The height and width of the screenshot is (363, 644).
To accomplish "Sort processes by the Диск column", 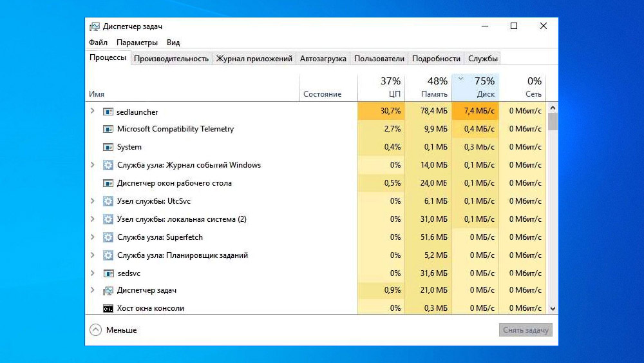I will tap(476, 87).
